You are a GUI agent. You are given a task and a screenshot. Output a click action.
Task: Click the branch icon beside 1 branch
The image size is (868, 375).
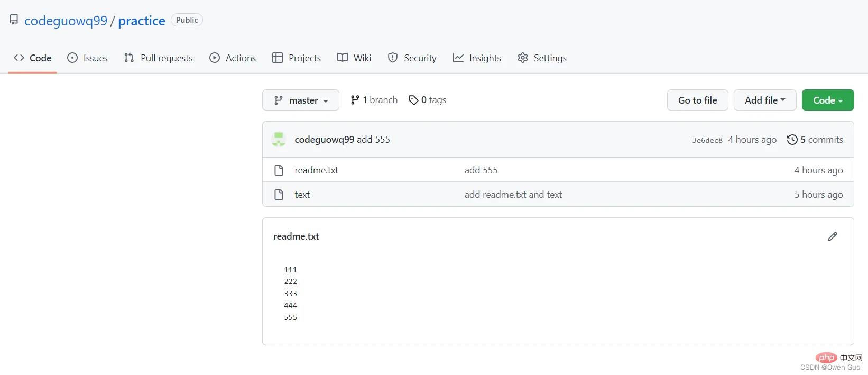355,100
